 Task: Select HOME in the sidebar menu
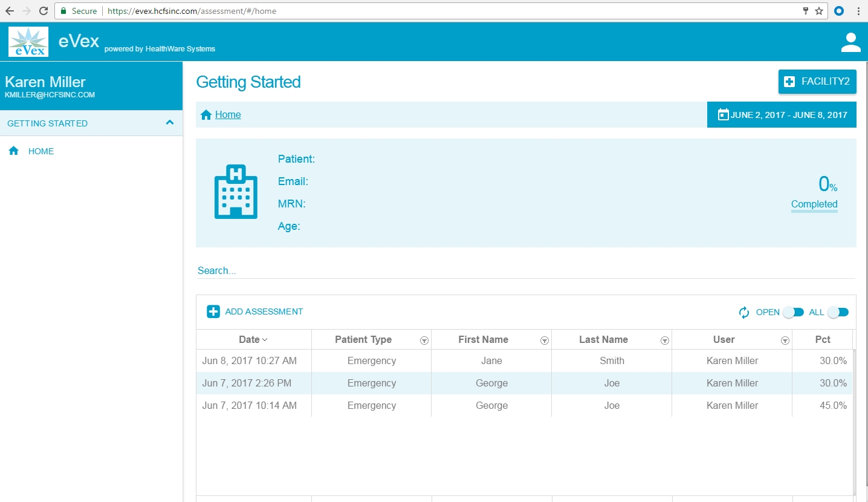pyautogui.click(x=40, y=151)
